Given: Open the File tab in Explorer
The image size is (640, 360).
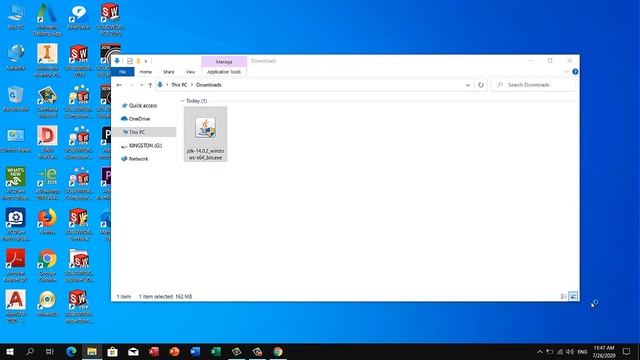Looking at the screenshot, I should coord(122,72).
